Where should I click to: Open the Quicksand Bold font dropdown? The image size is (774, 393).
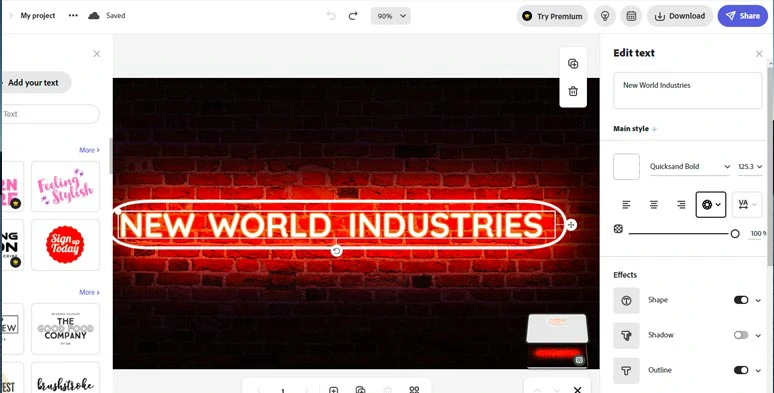click(x=690, y=166)
